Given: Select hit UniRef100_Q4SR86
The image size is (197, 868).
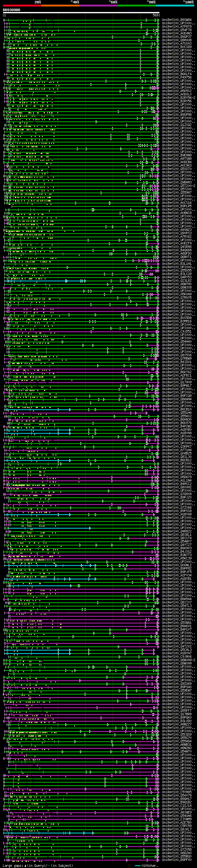Looking at the screenshot, I should tap(176, 247).
